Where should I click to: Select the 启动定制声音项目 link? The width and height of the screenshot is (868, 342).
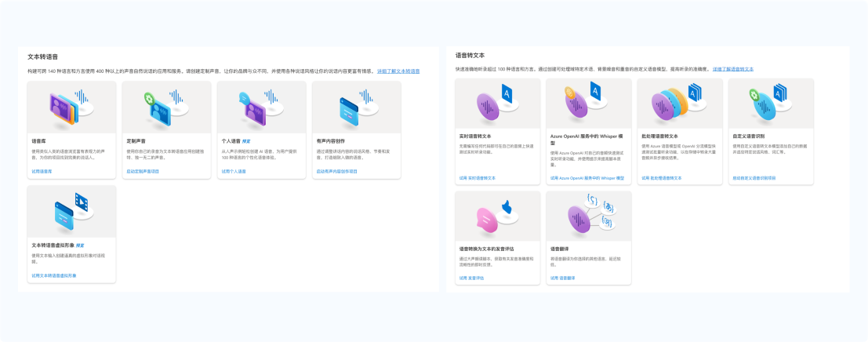[x=143, y=170]
